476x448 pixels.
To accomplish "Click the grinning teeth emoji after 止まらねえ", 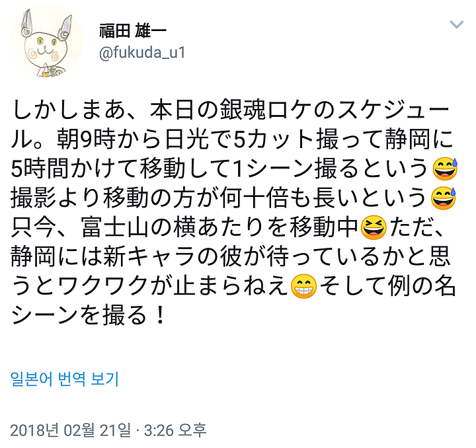I will (x=303, y=287).
